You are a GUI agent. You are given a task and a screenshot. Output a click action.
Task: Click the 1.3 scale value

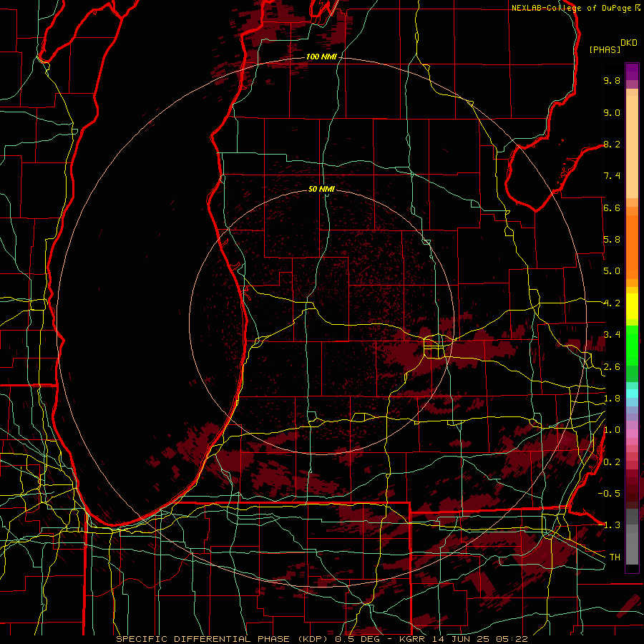tap(612, 525)
